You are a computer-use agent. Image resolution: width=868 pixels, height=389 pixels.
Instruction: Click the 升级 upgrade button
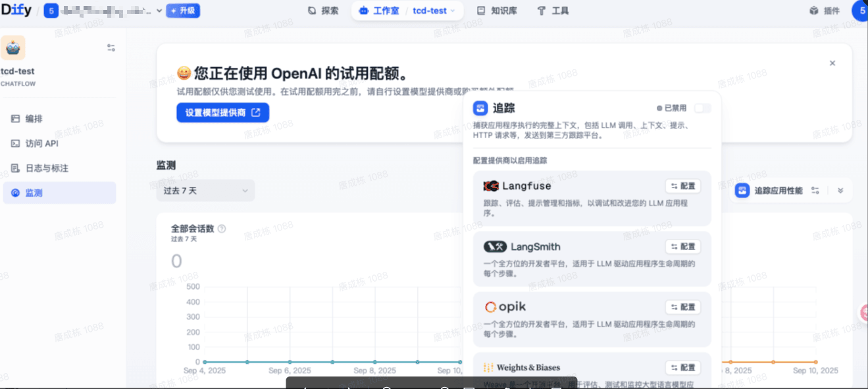pos(183,11)
